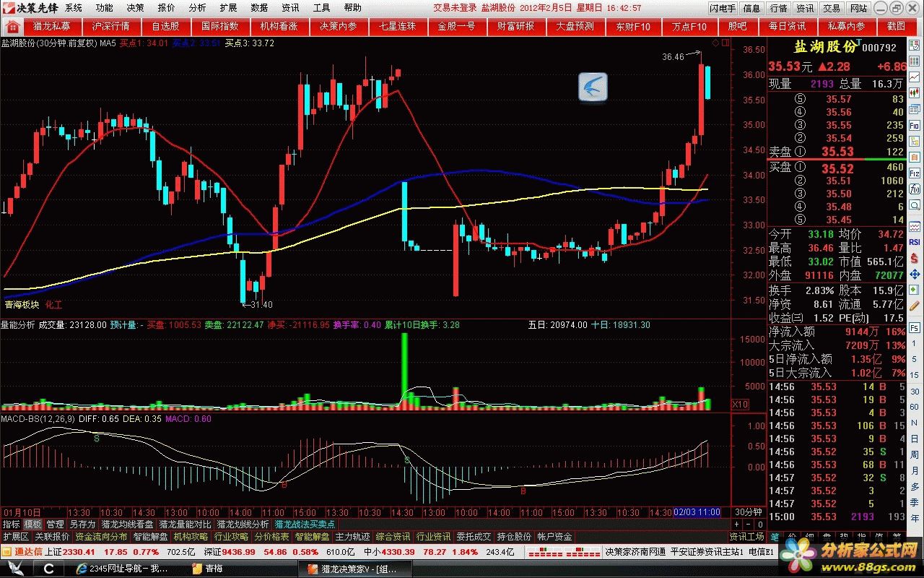
Task: Open the 沪深行情 toolbar tab
Action: coord(110,26)
